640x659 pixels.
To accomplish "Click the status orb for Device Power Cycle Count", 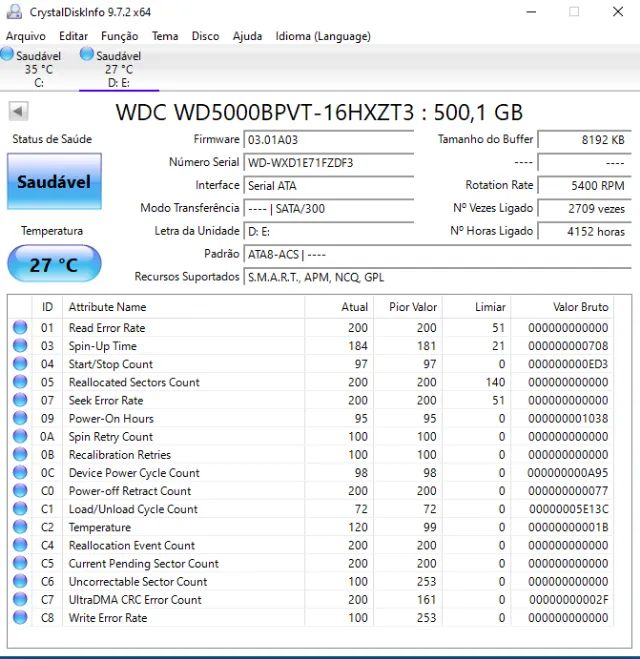I will (20, 472).
